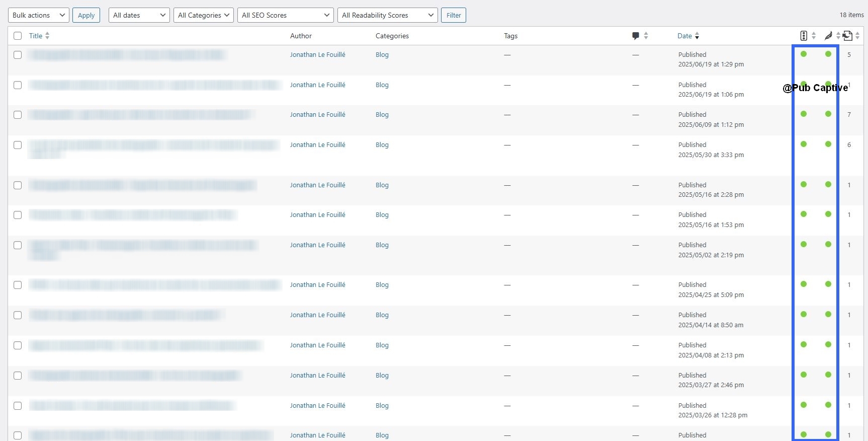Click the '18 items' count text
868x441 pixels.
(x=852, y=15)
